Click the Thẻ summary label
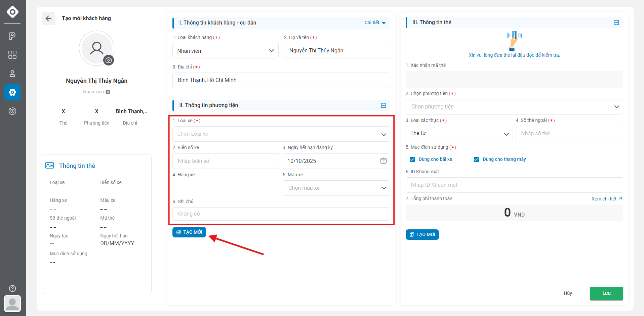This screenshot has width=644, height=316. tap(63, 123)
